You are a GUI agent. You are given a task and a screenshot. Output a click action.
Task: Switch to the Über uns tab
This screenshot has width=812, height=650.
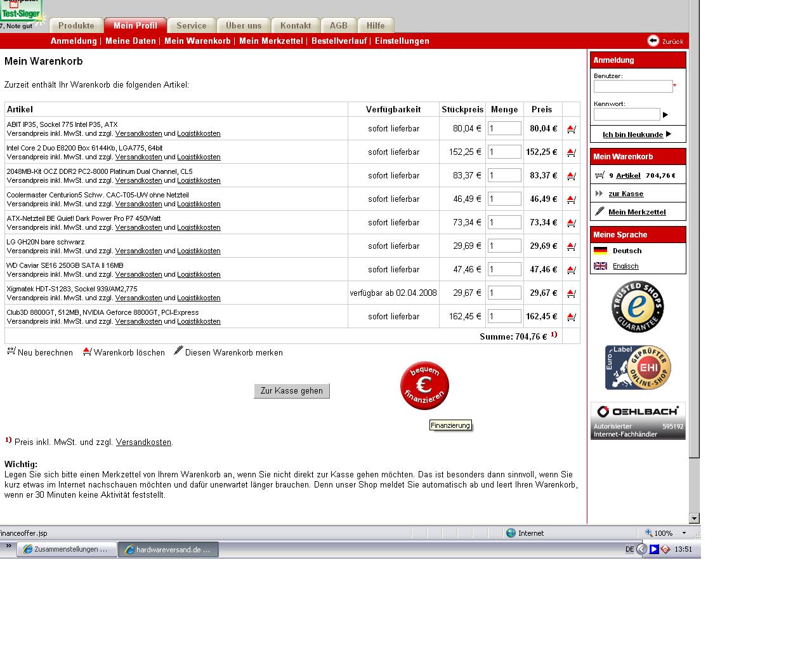(244, 25)
